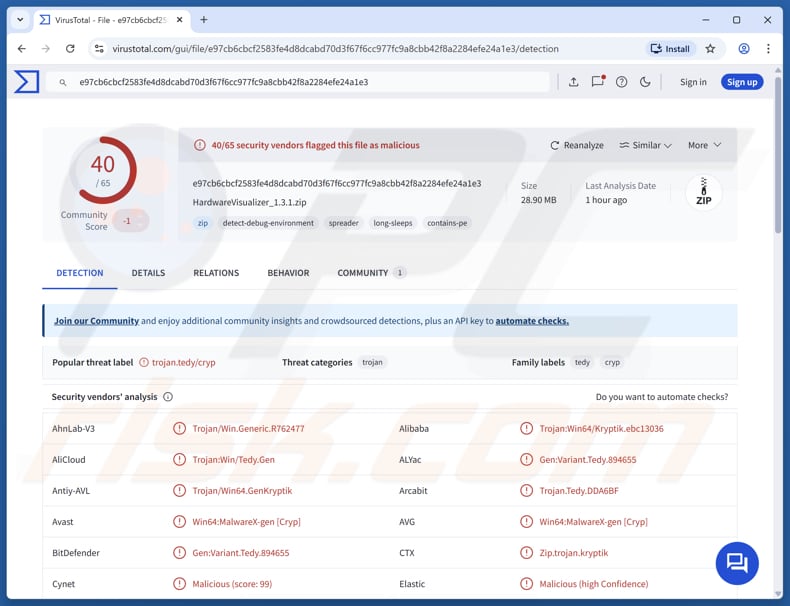Follow the Join our Community link
The width and height of the screenshot is (790, 606).
[96, 321]
